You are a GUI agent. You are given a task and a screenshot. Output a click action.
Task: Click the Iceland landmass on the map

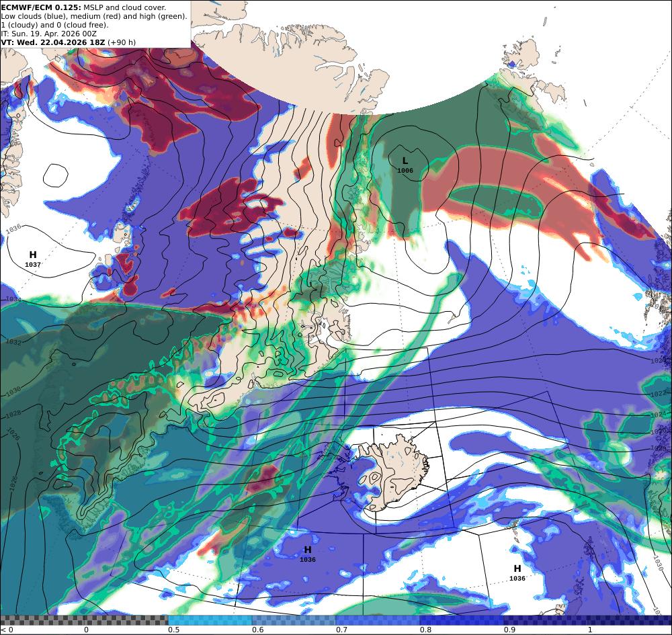pyautogui.click(x=396, y=469)
